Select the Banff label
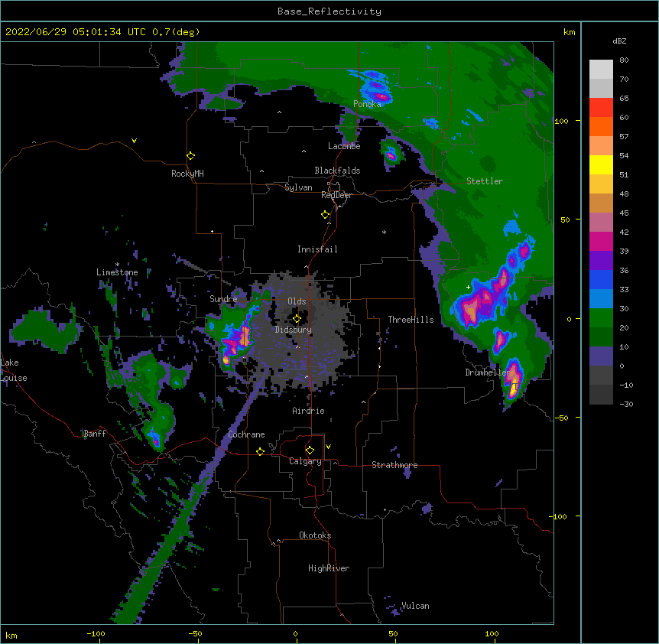The height and width of the screenshot is (644, 659). tap(95, 434)
